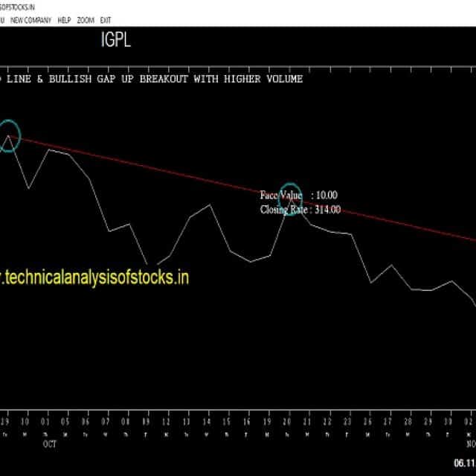Open the ZOOM menu
This screenshot has width=476, height=476.
[x=86, y=20]
